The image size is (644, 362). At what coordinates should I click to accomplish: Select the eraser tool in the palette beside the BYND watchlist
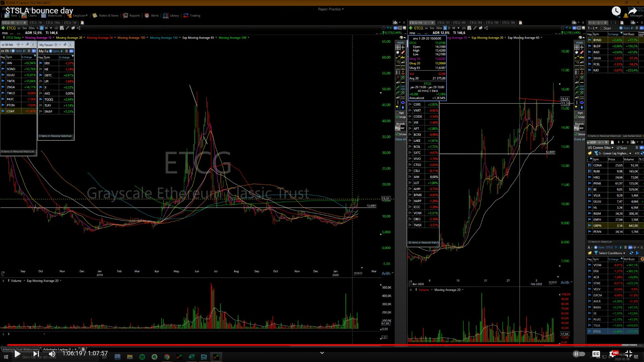pyautogui.click(x=582, y=52)
